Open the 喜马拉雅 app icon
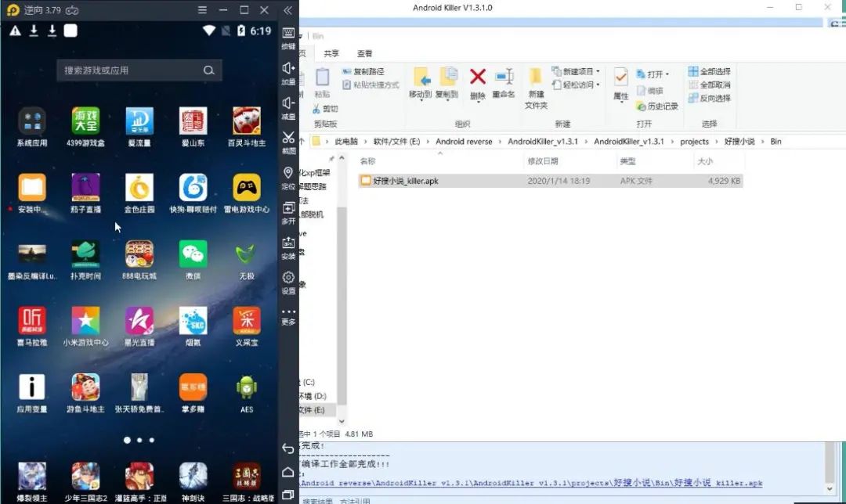This screenshot has height=504, width=846. [x=32, y=320]
